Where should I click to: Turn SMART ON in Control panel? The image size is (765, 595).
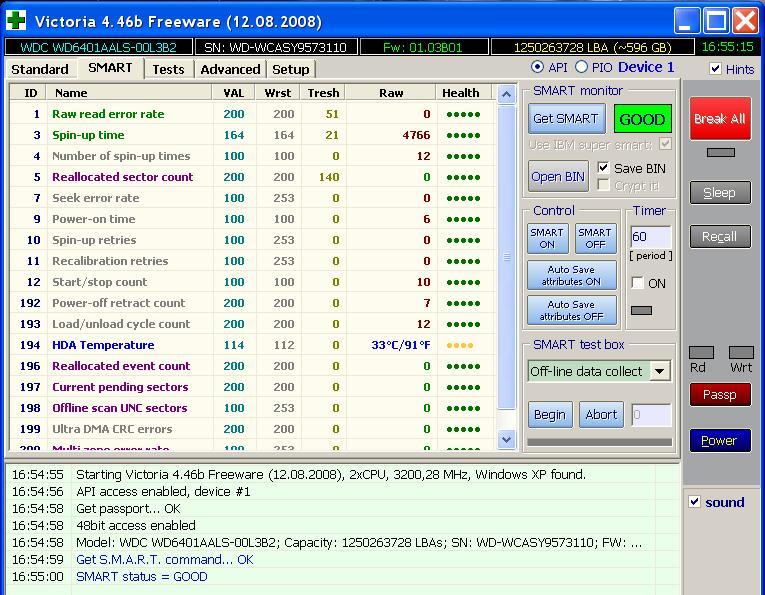[547, 238]
